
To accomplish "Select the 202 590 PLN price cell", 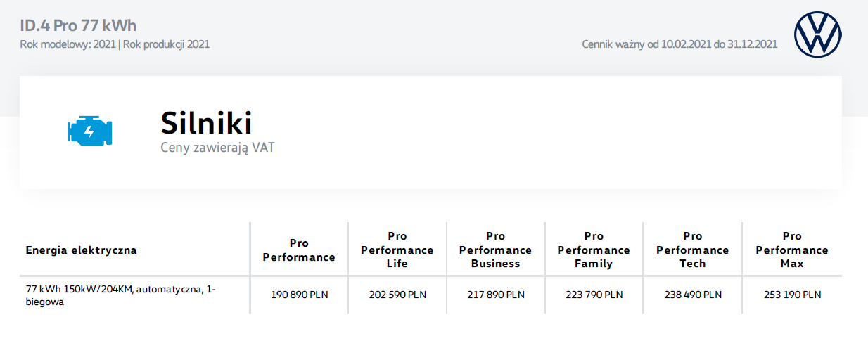I will pos(397,295).
